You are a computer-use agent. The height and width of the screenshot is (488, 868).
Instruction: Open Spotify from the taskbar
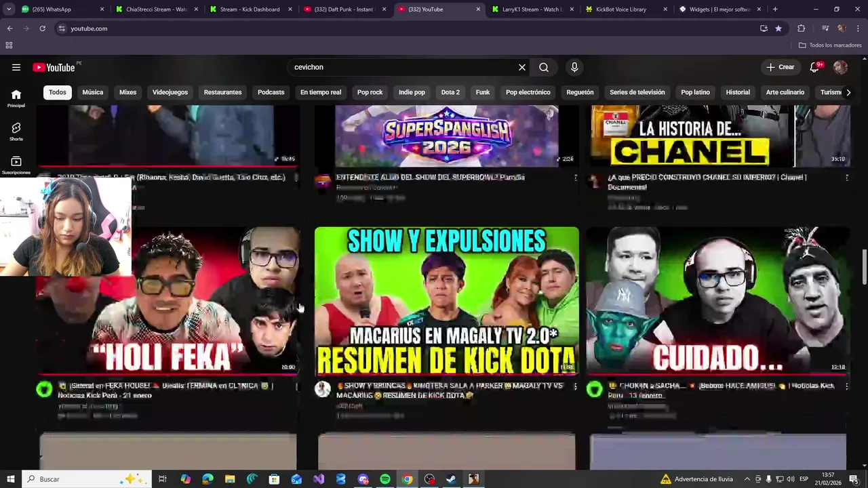(385, 479)
